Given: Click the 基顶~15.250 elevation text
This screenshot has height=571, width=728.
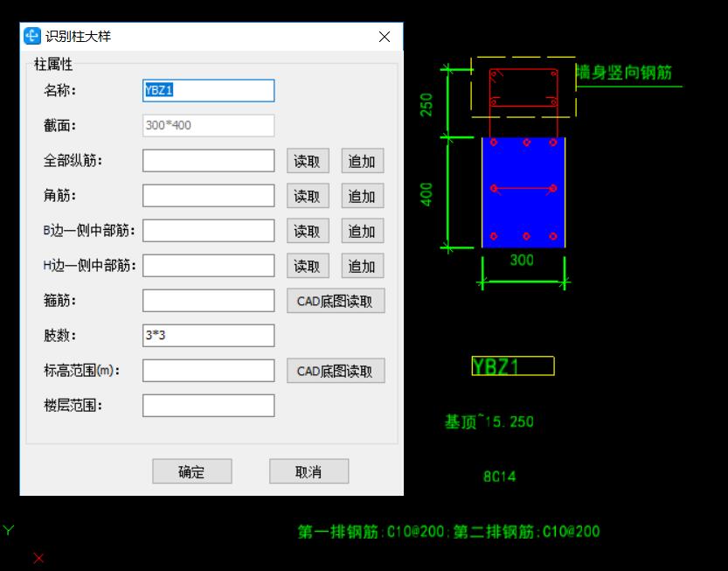Looking at the screenshot, I should pos(489,421).
